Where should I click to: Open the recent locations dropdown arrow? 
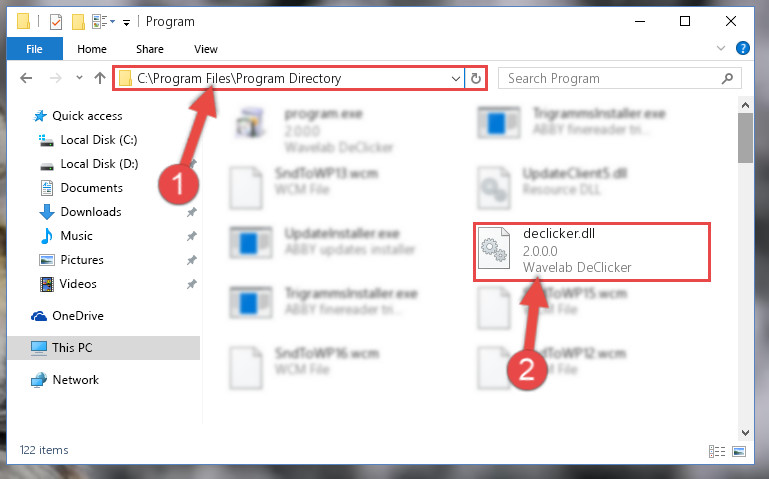tap(79, 77)
